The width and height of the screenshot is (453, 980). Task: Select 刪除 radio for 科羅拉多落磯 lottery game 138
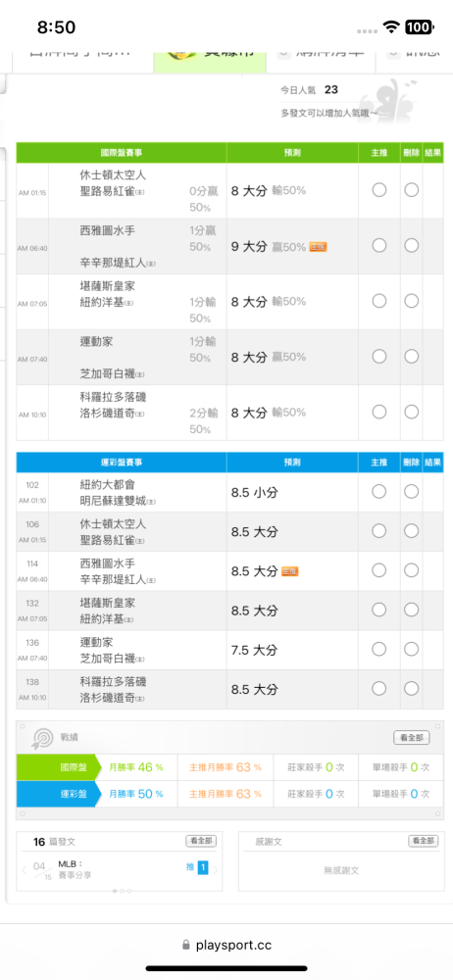(411, 688)
